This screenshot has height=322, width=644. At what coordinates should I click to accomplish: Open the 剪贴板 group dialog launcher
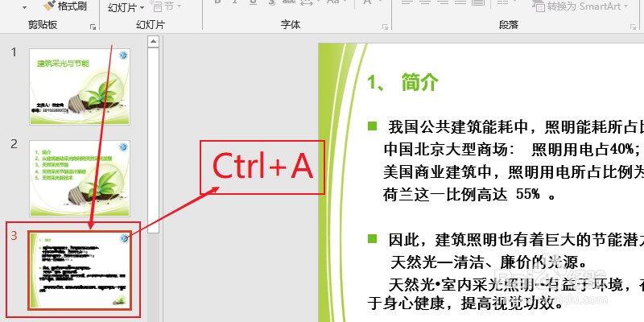(x=93, y=27)
